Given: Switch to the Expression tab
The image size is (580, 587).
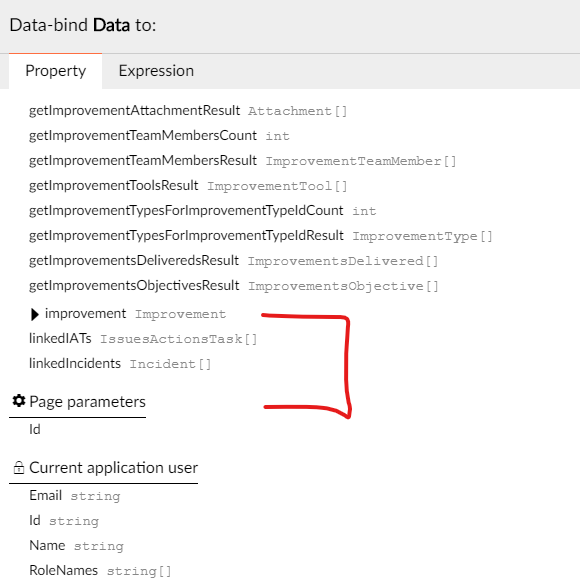Looking at the screenshot, I should point(156,71).
